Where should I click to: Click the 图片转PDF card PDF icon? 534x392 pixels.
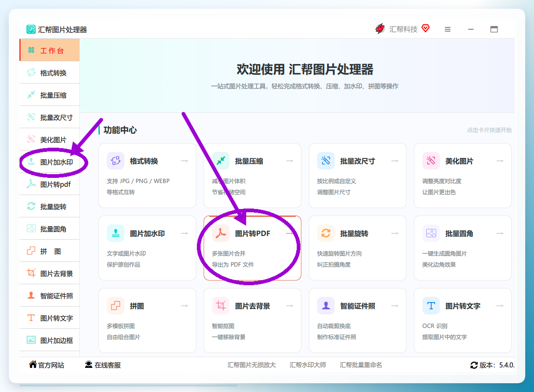[221, 233]
